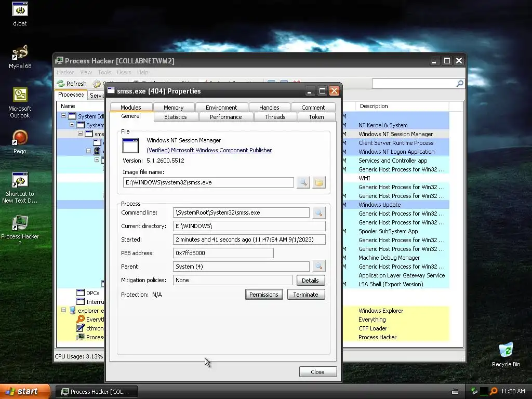Viewport: 532px width, 399px height.
Task: Open the Help menu
Action: pyautogui.click(x=142, y=72)
